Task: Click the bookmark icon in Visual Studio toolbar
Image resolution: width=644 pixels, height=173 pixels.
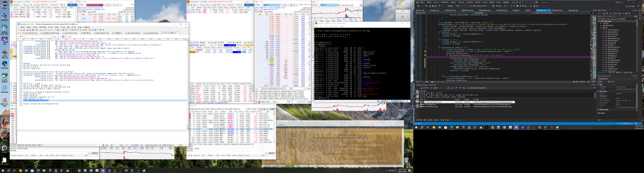Action: pyautogui.click(x=517, y=6)
